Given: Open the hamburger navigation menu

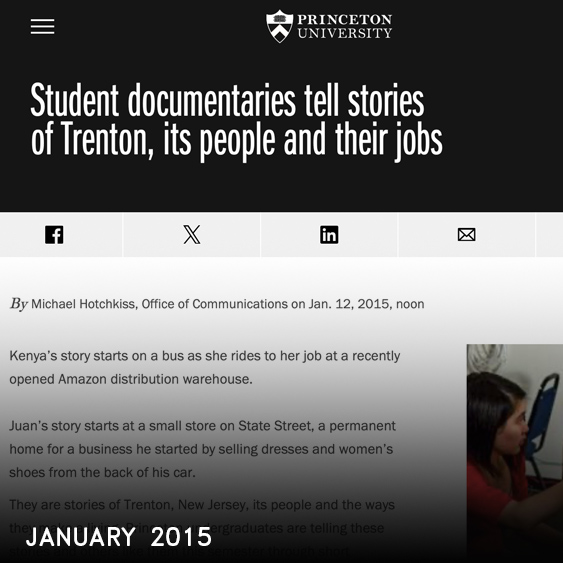Looking at the screenshot, I should pos(42,27).
